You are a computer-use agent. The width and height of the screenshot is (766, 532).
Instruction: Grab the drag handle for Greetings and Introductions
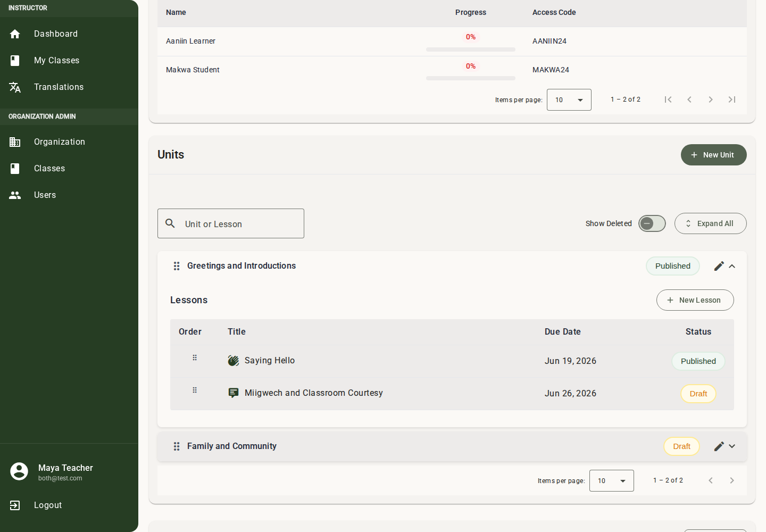coord(177,266)
